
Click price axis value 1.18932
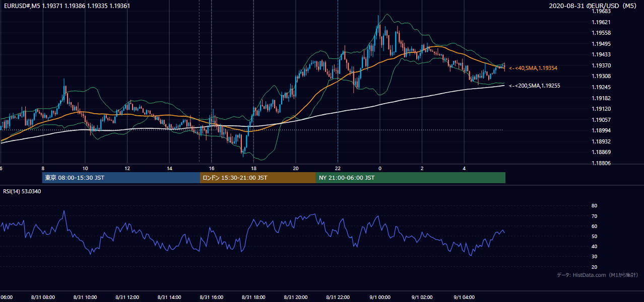601,141
